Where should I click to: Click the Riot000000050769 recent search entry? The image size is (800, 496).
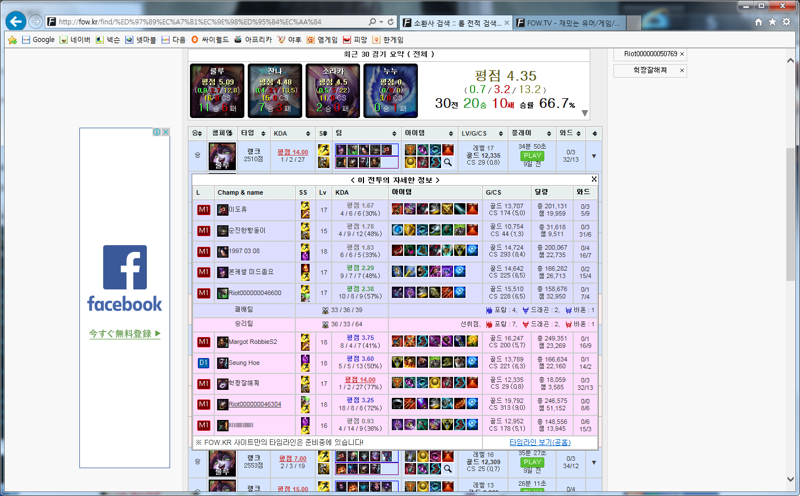[x=651, y=54]
